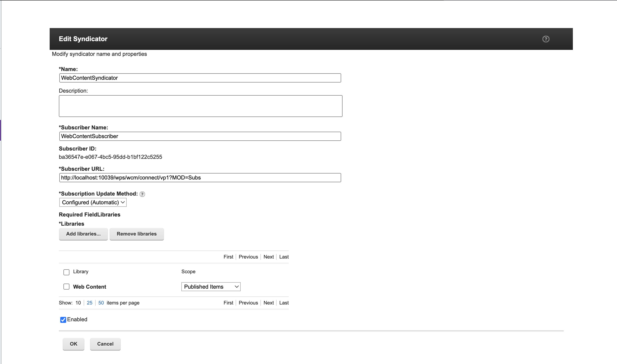Select the Subscriber URL field
The image size is (617, 364).
pos(200,177)
